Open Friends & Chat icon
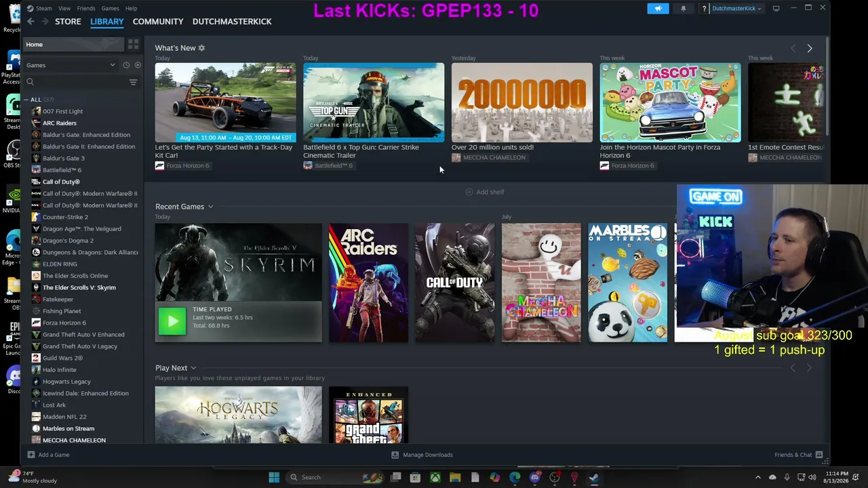 tap(819, 455)
